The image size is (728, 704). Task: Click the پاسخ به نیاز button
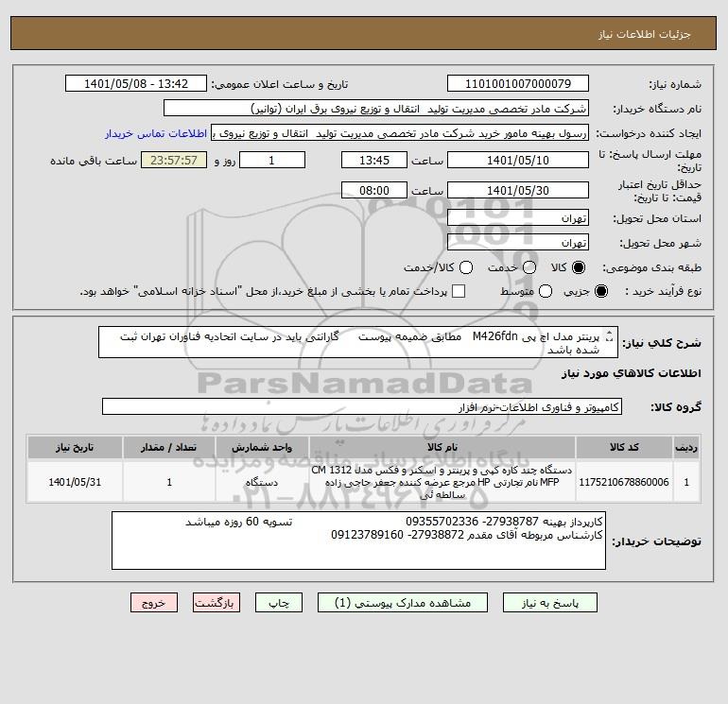[550, 603]
